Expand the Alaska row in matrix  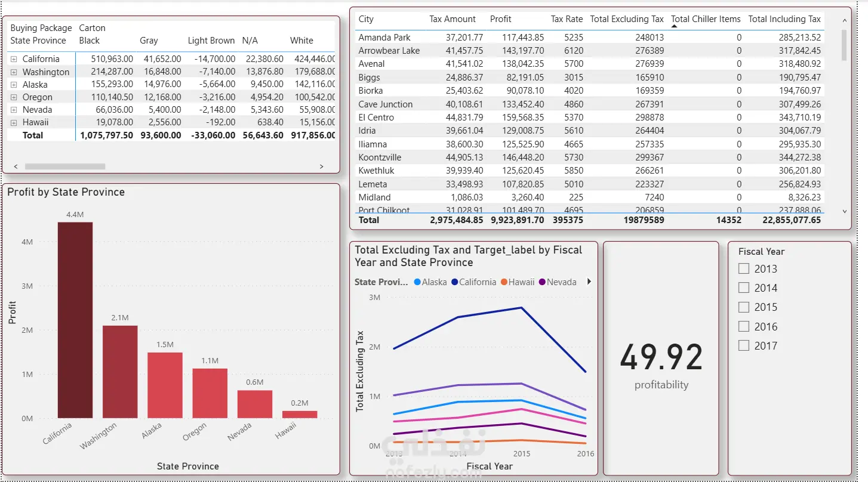coord(14,85)
